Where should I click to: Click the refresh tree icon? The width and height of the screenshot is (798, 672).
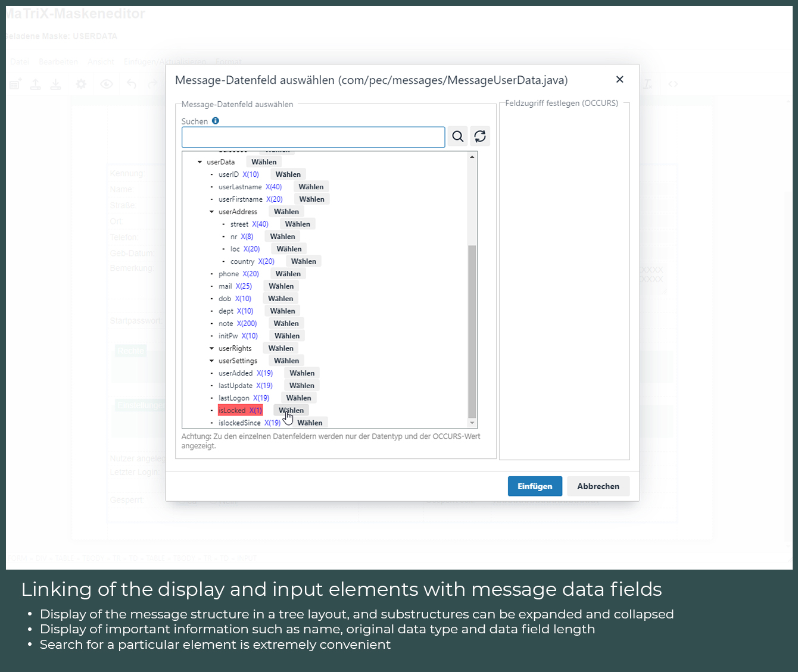[x=480, y=137]
